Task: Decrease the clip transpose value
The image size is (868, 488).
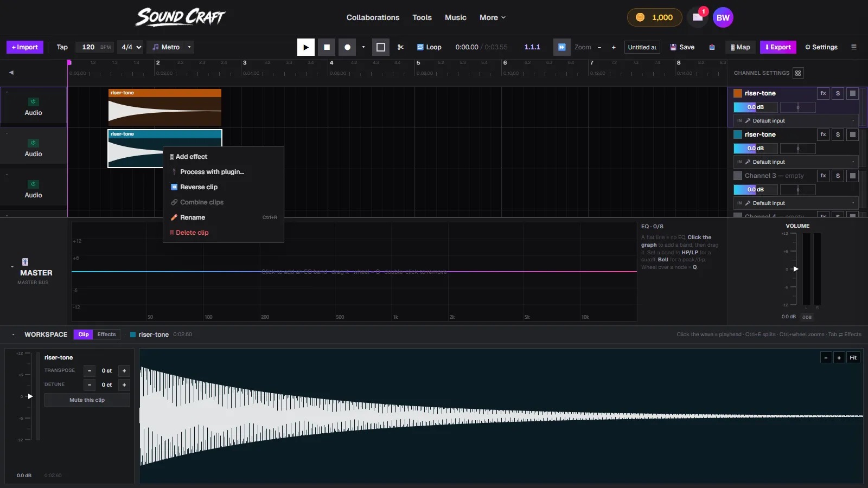Action: [90, 371]
